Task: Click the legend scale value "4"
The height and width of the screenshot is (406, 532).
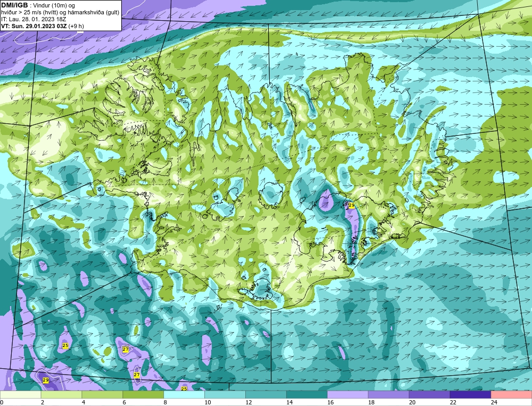Action: pyautogui.click(x=84, y=402)
